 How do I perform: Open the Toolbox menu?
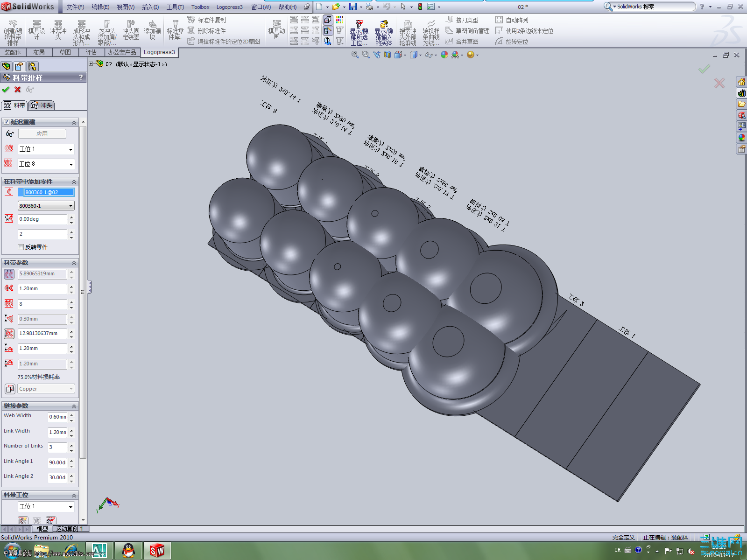pos(200,7)
